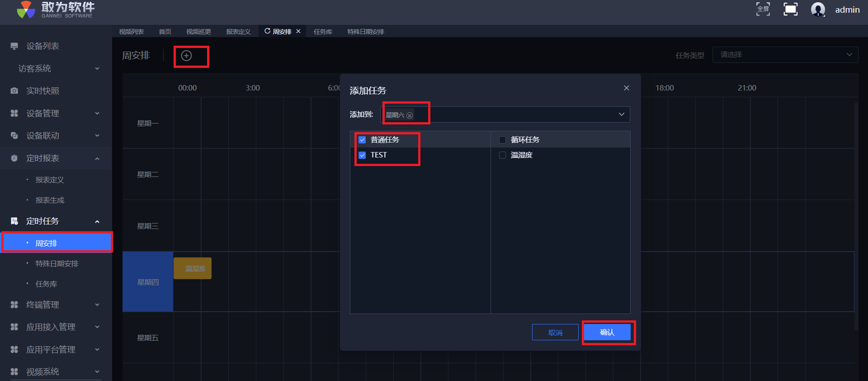Click the 取消 button
Image resolution: width=868 pixels, height=381 pixels.
pyautogui.click(x=555, y=333)
